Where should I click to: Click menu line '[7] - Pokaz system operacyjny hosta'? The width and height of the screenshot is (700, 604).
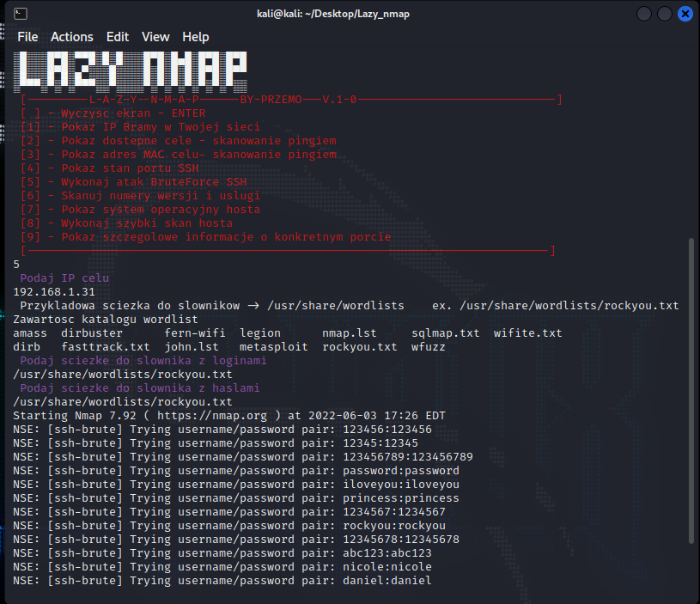pyautogui.click(x=140, y=210)
